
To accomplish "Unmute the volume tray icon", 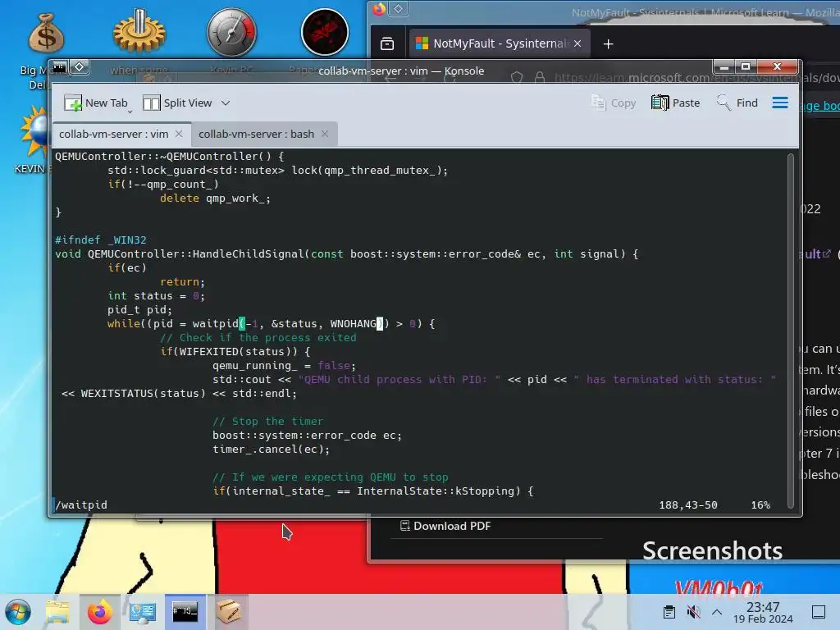I will 694,612.
